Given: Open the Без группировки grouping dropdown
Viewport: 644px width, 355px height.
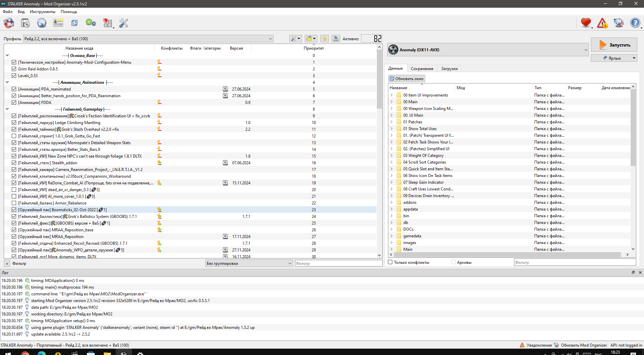Looking at the screenshot, I should coord(249,263).
